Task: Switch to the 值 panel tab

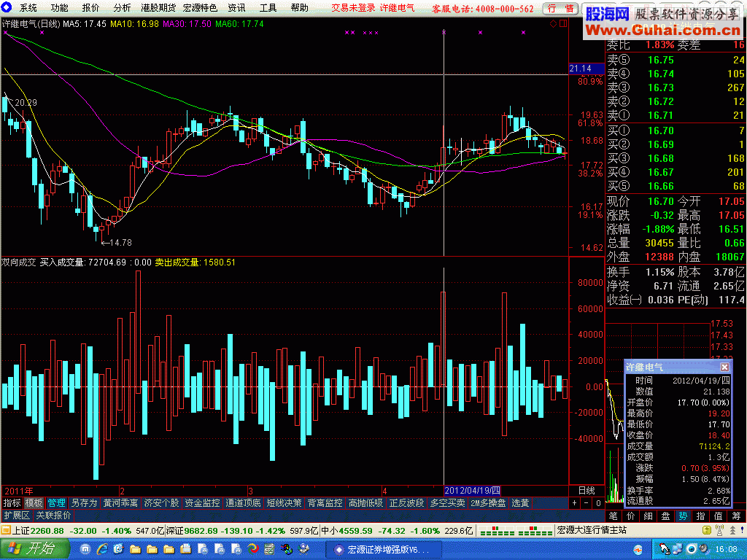Action: pyautogui.click(x=719, y=516)
